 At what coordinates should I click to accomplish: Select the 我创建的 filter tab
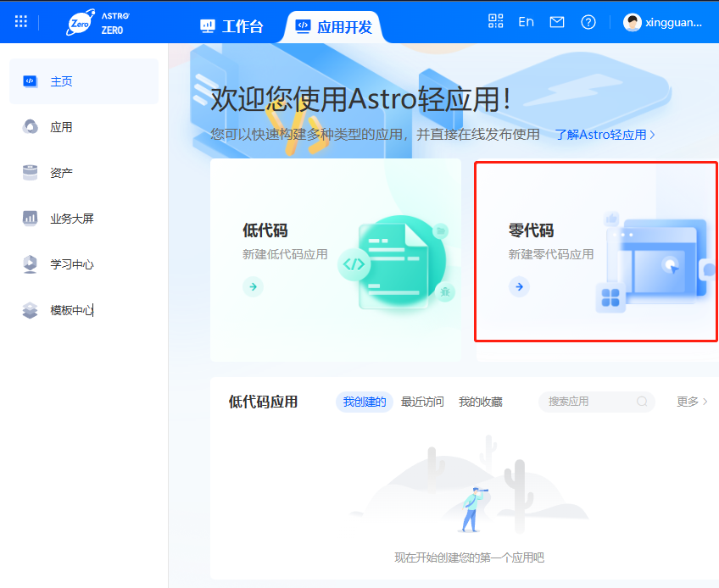(365, 402)
